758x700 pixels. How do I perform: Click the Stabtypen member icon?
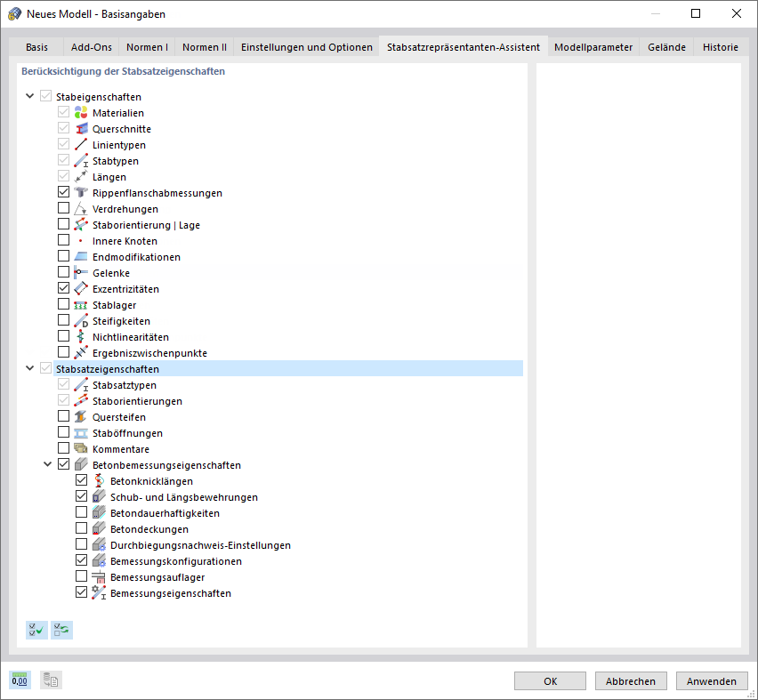81,160
